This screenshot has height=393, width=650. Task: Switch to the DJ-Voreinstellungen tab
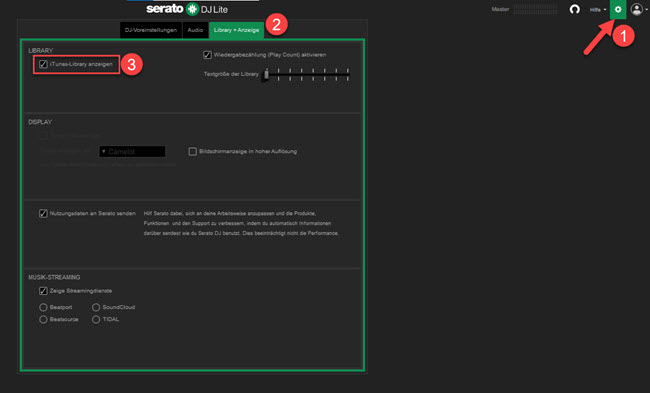coord(151,30)
